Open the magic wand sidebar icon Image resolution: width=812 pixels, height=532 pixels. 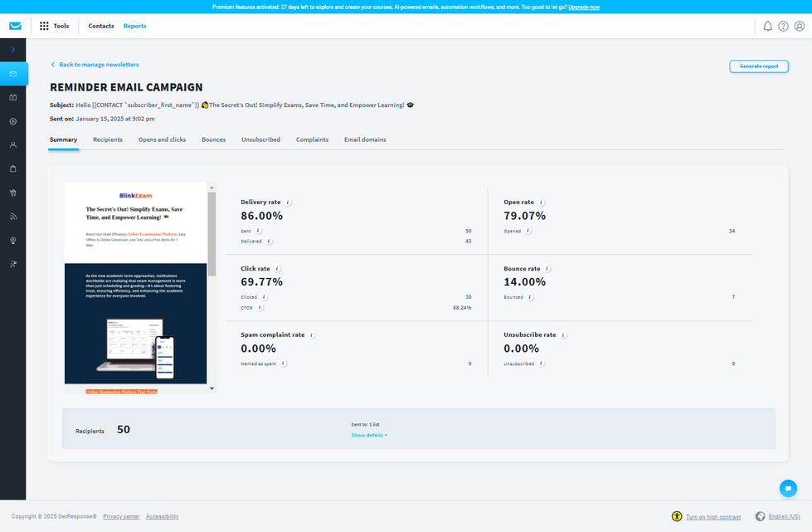(13, 264)
